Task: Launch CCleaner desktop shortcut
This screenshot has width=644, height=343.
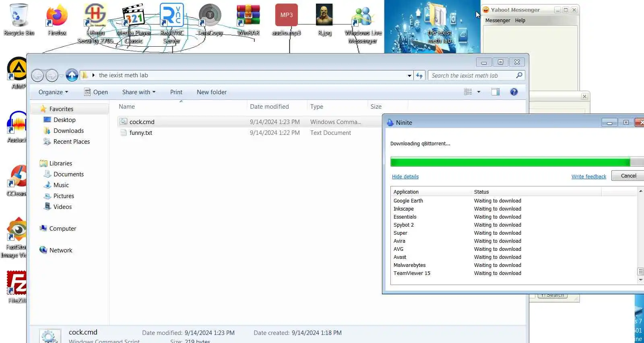Action: coord(17,180)
